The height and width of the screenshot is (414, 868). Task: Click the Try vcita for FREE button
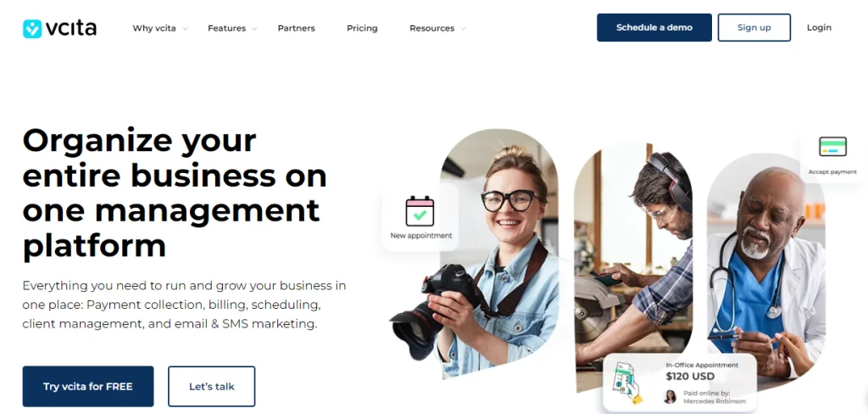coord(88,386)
